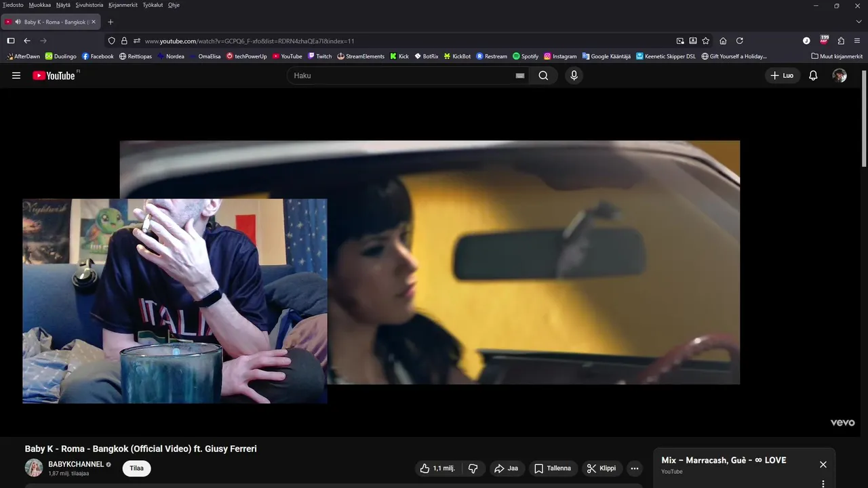Open the Mix playlist options three-dot menu
This screenshot has width=868, height=488.
coord(823,484)
